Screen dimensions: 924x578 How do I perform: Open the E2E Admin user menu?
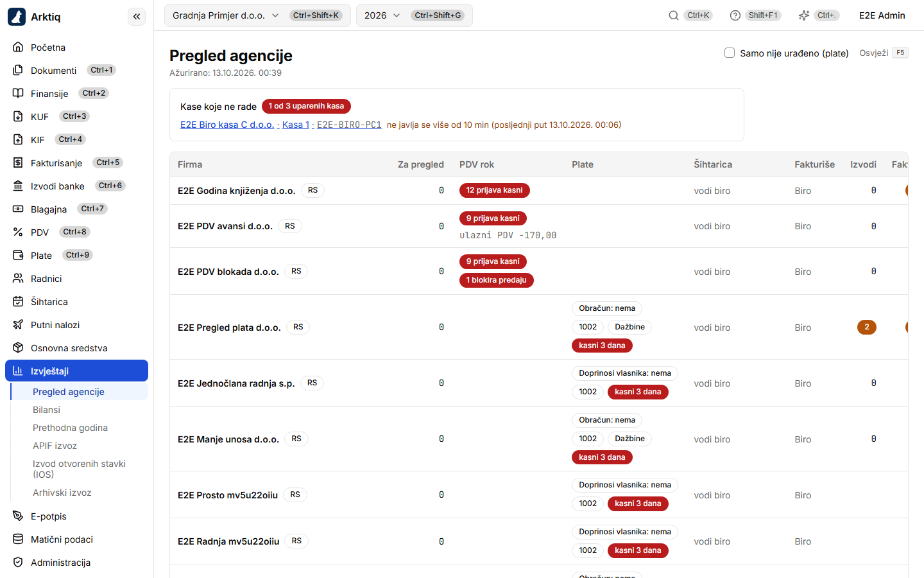click(x=882, y=15)
